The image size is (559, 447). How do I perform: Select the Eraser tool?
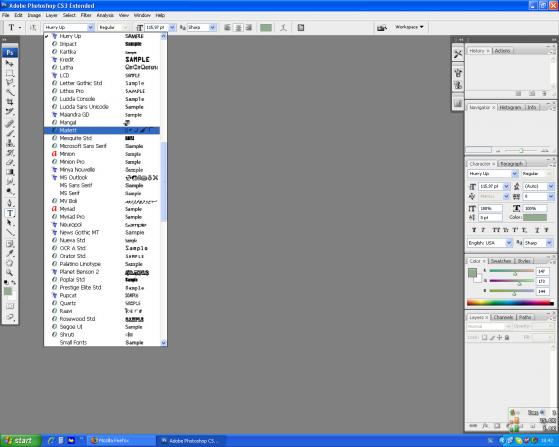click(10, 162)
